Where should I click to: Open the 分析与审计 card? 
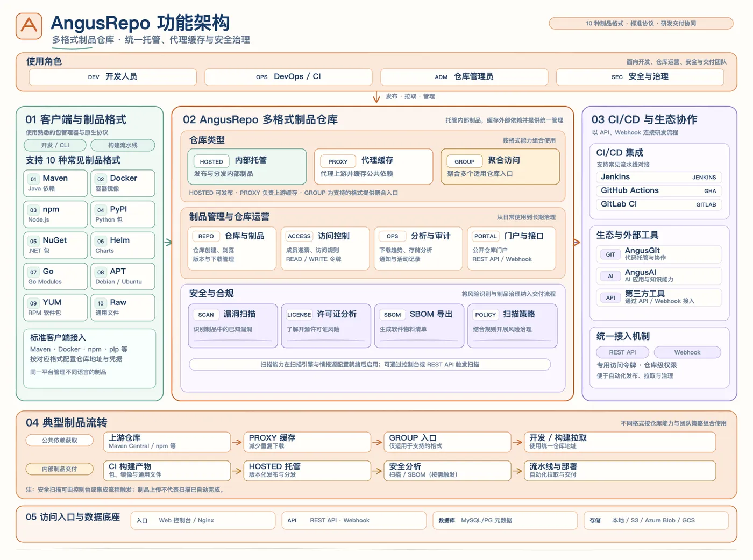(418, 248)
